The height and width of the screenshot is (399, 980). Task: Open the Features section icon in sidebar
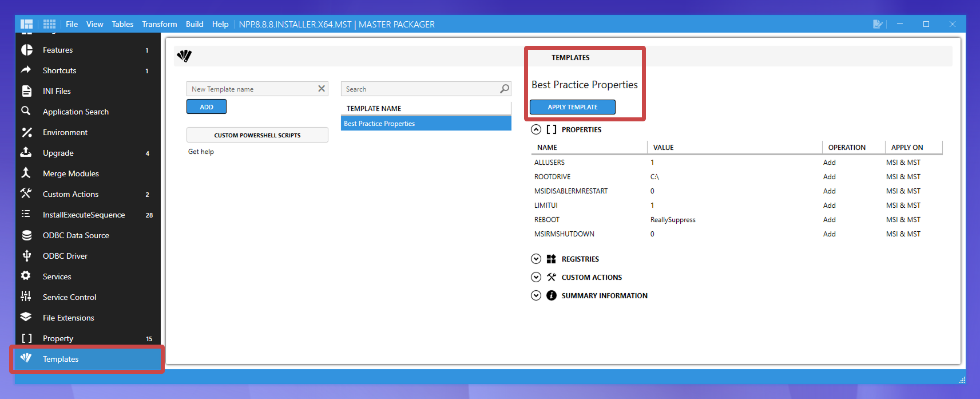click(27, 50)
